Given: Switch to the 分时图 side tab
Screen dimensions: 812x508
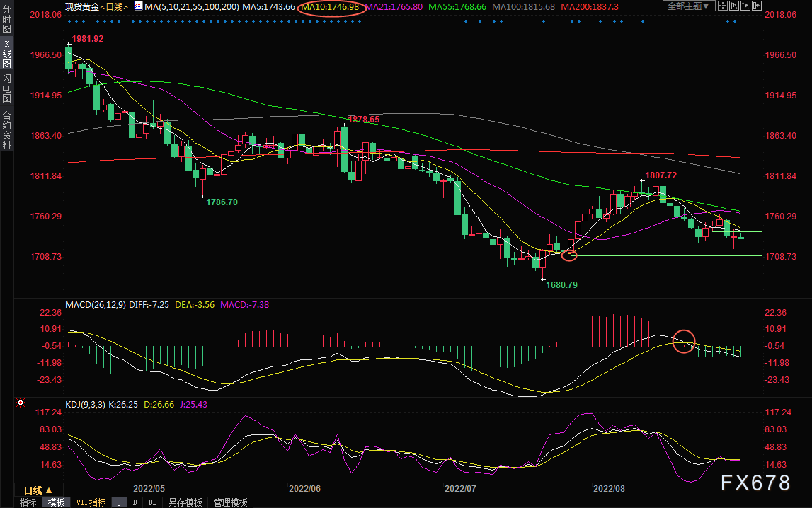Looking at the screenshot, I should (6, 23).
